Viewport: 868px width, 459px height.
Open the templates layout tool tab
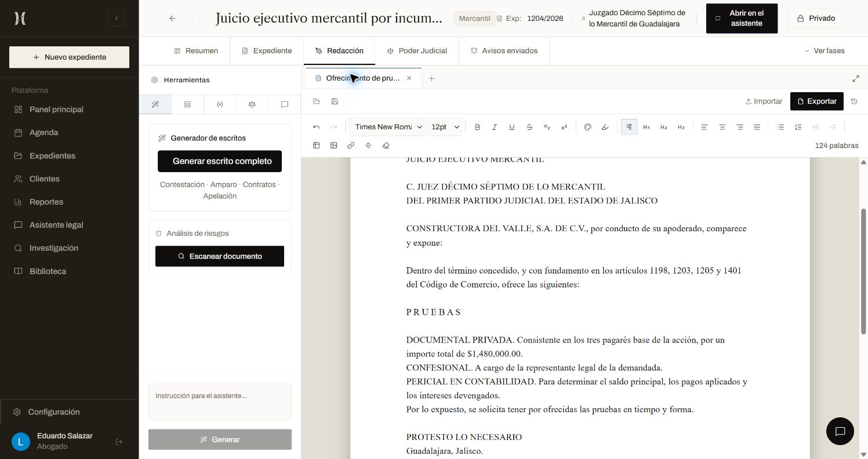click(187, 104)
